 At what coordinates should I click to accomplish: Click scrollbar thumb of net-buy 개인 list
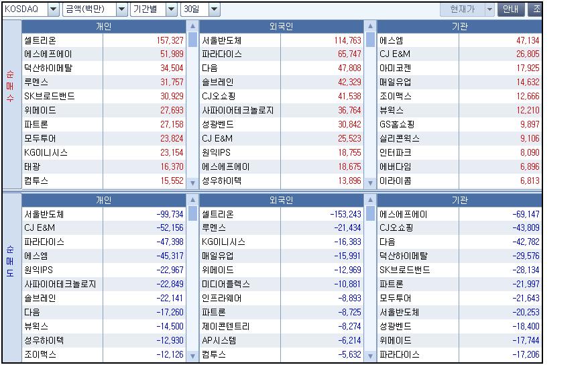pos(192,40)
